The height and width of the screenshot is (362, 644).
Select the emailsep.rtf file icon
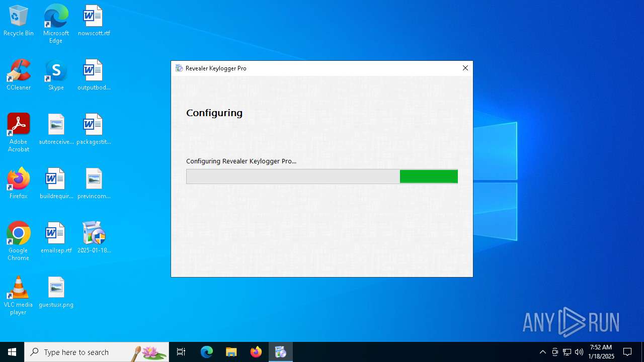tap(56, 238)
